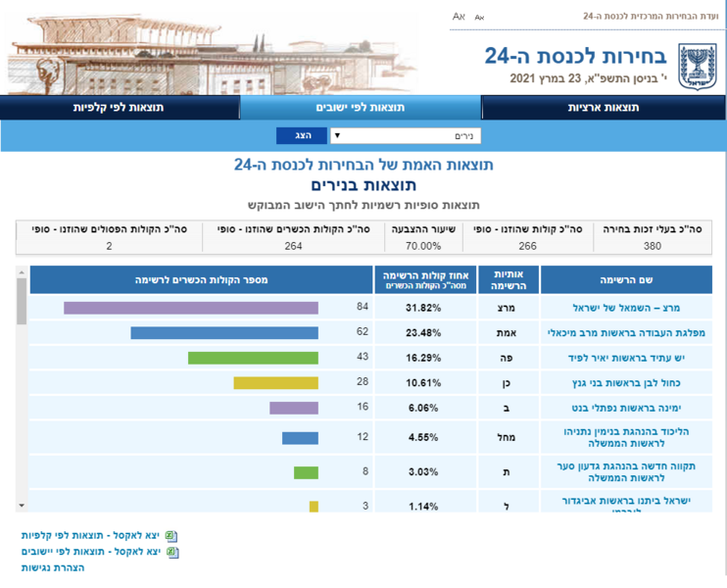Click the list letters cell מרצ
The width and height of the screenshot is (727, 588).
[x=507, y=308]
